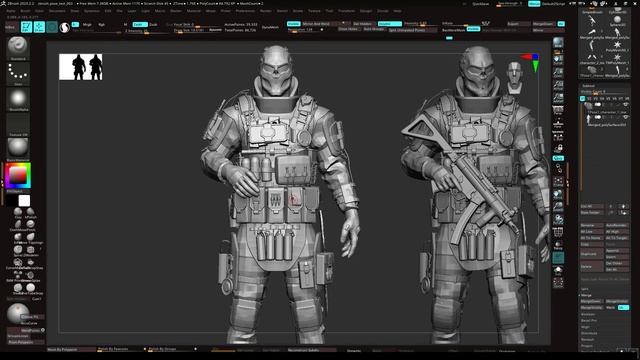This screenshot has width=640, height=360.
Task: Click the Actual size icon
Action: coord(558,85)
